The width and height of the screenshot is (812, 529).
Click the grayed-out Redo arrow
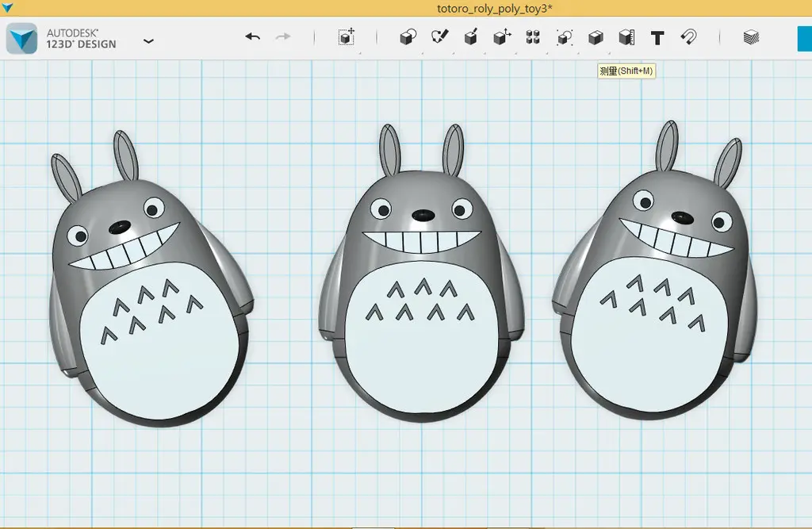[282, 37]
